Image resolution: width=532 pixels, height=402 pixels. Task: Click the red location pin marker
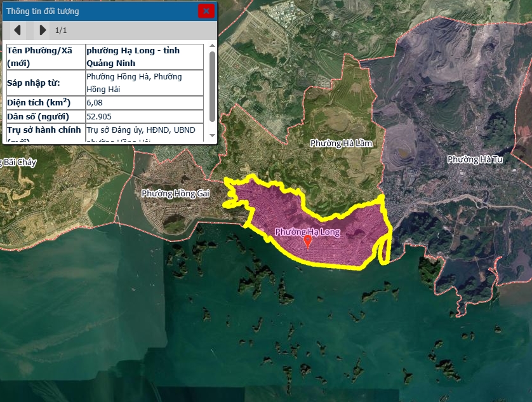[x=308, y=241]
